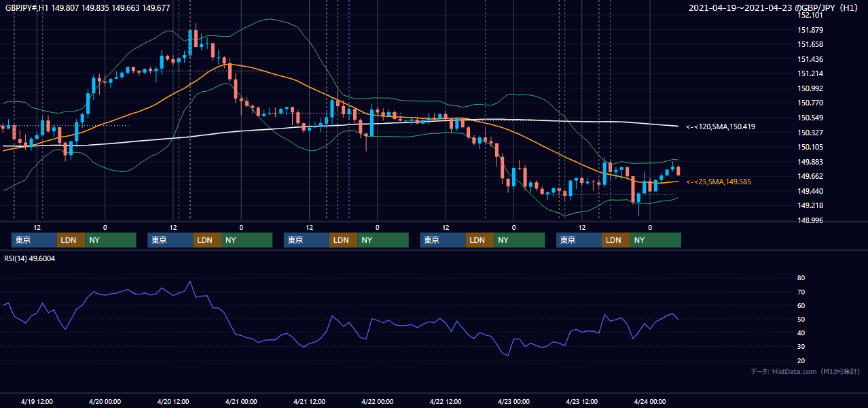Click RSI axis level 40
This screenshot has width=868, height=408.
pyautogui.click(x=801, y=333)
